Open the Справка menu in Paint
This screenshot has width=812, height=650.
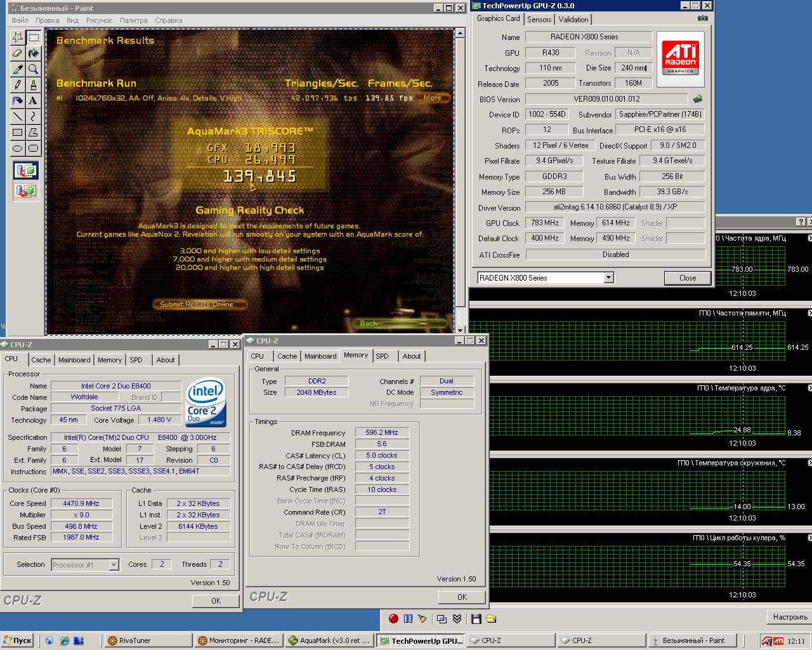point(169,20)
